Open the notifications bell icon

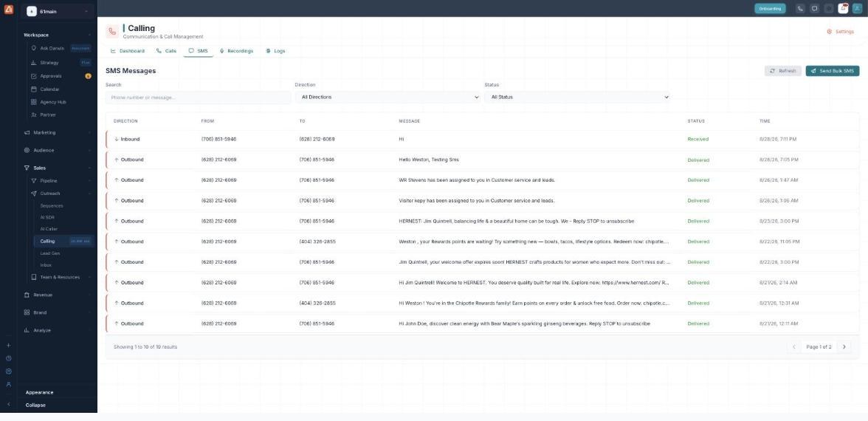(843, 8)
